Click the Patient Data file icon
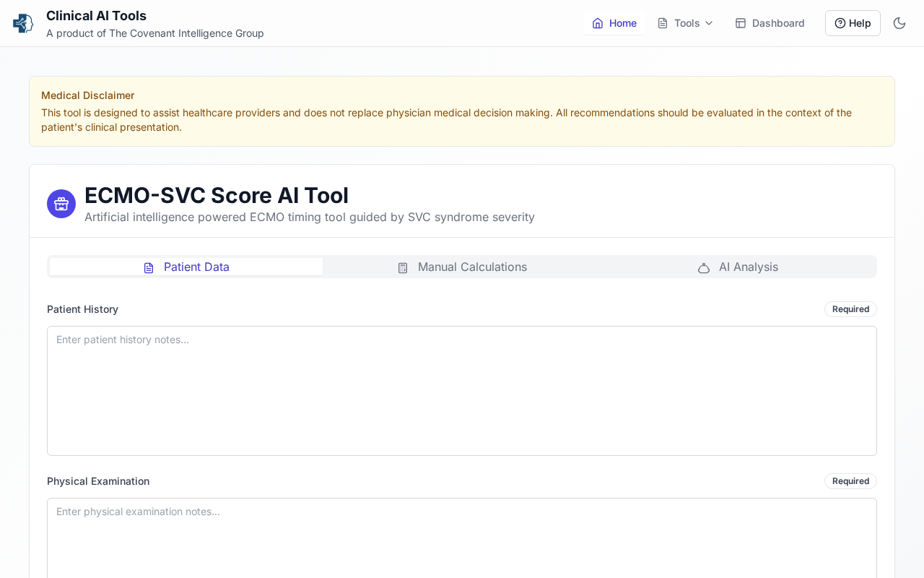 pyautogui.click(x=149, y=267)
